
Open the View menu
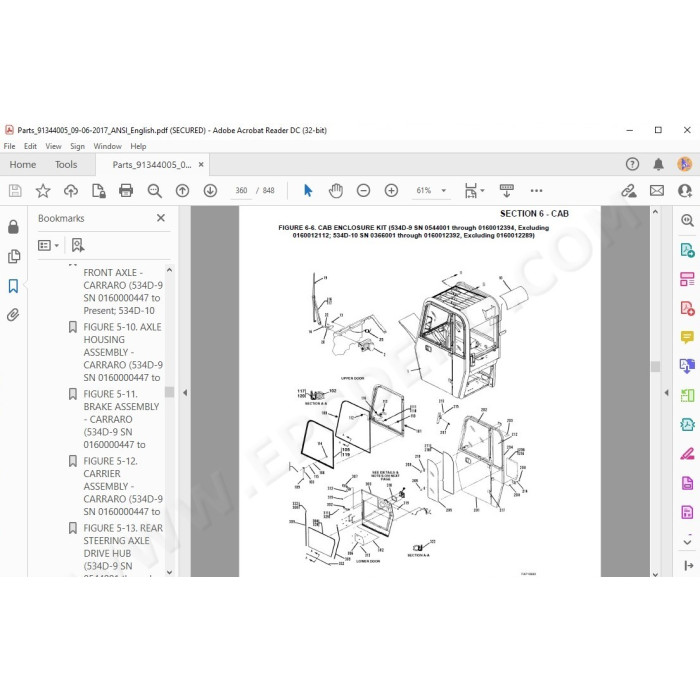pos(53,146)
